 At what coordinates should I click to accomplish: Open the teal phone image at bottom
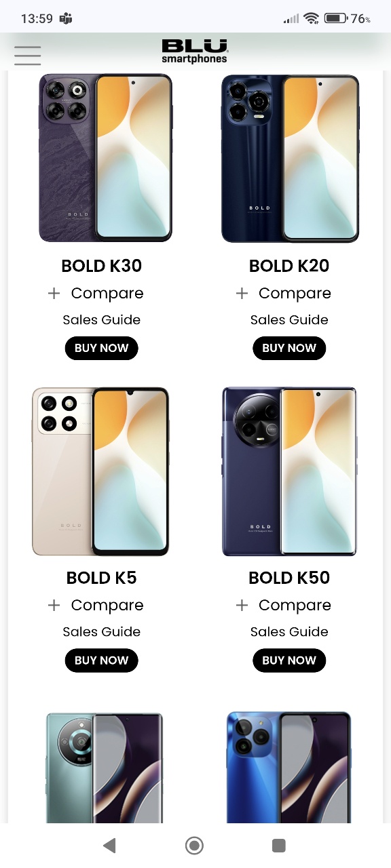pyautogui.click(x=104, y=767)
